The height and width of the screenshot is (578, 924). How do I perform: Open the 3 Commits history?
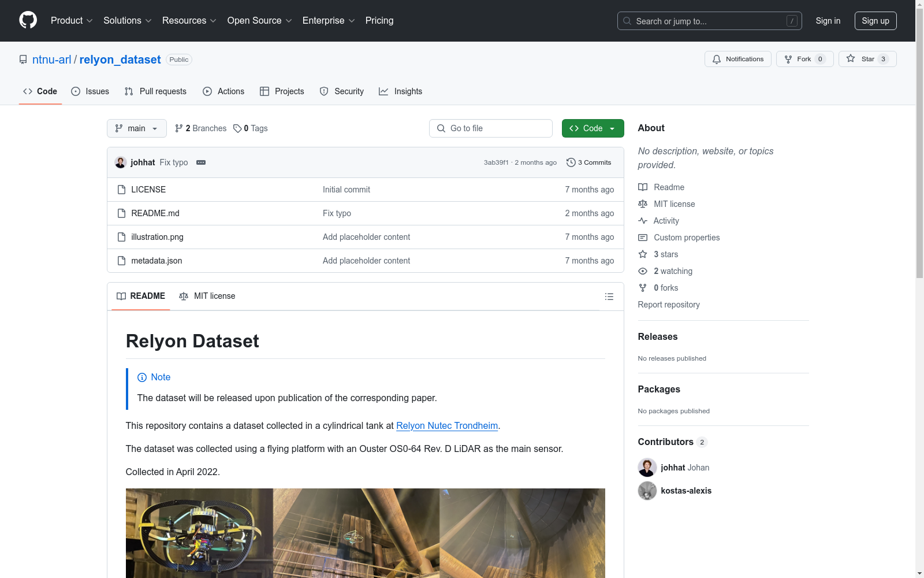coord(589,162)
